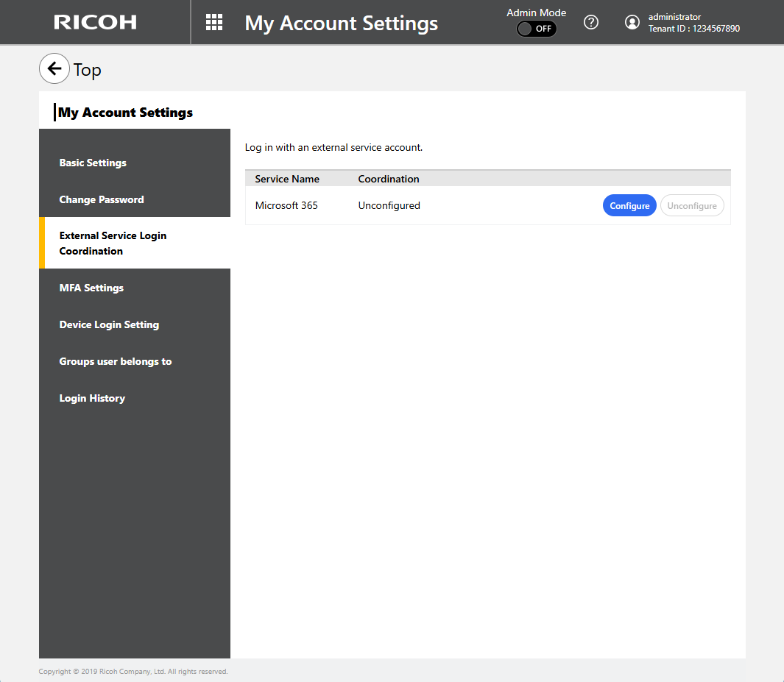
Task: Open Basic Settings in the sidebar
Action: click(93, 163)
